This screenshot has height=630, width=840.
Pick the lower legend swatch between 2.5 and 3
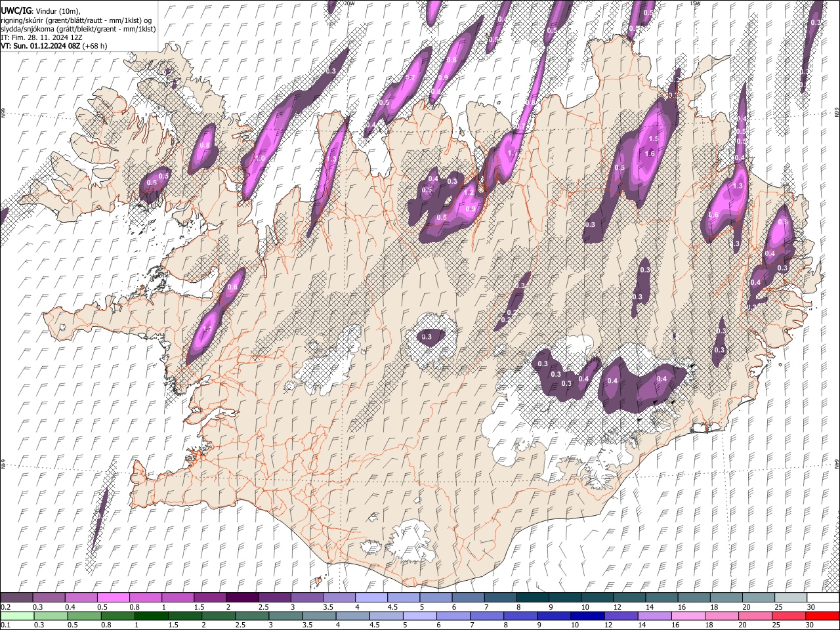pyautogui.click(x=252, y=616)
